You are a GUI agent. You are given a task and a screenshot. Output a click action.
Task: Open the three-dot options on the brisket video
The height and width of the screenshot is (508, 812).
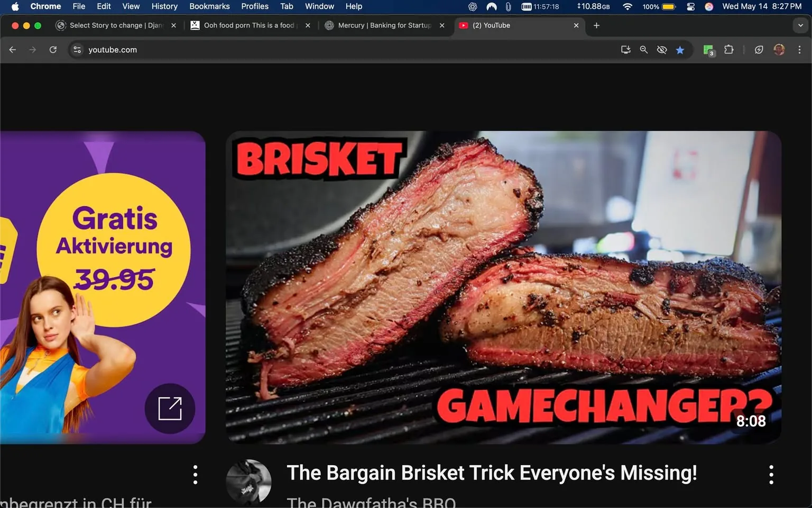pyautogui.click(x=771, y=475)
